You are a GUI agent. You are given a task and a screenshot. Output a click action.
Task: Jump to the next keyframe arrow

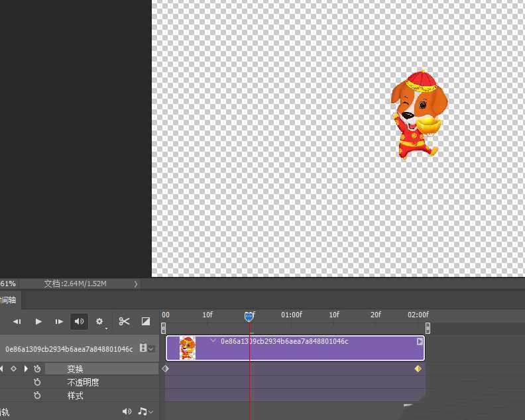pyautogui.click(x=26, y=369)
